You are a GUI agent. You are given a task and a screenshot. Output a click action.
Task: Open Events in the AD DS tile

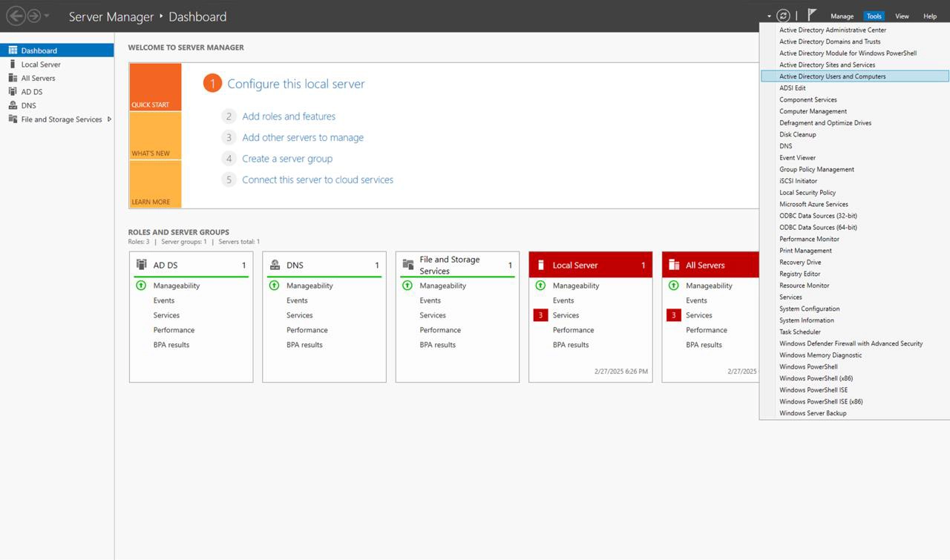click(x=164, y=300)
